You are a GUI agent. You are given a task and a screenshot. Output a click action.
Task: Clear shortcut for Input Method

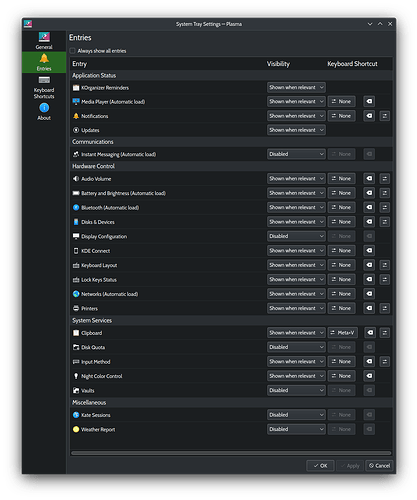tap(369, 362)
